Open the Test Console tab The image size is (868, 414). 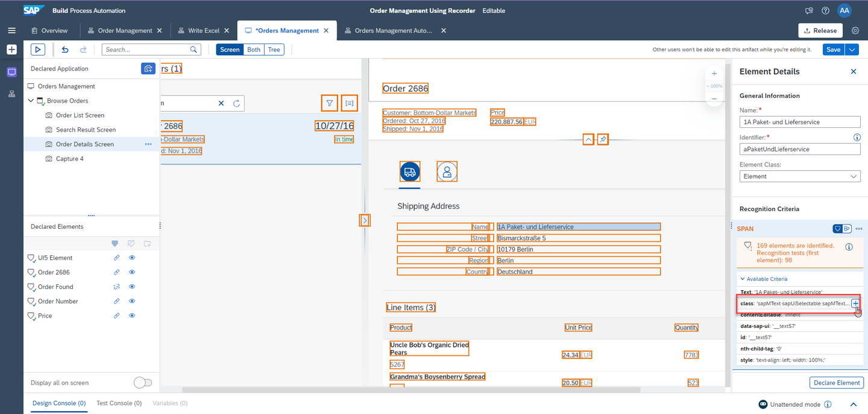119,403
